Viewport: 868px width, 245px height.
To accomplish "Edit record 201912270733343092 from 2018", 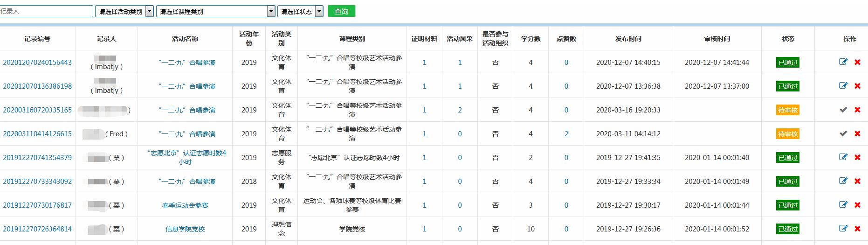I will [x=843, y=181].
